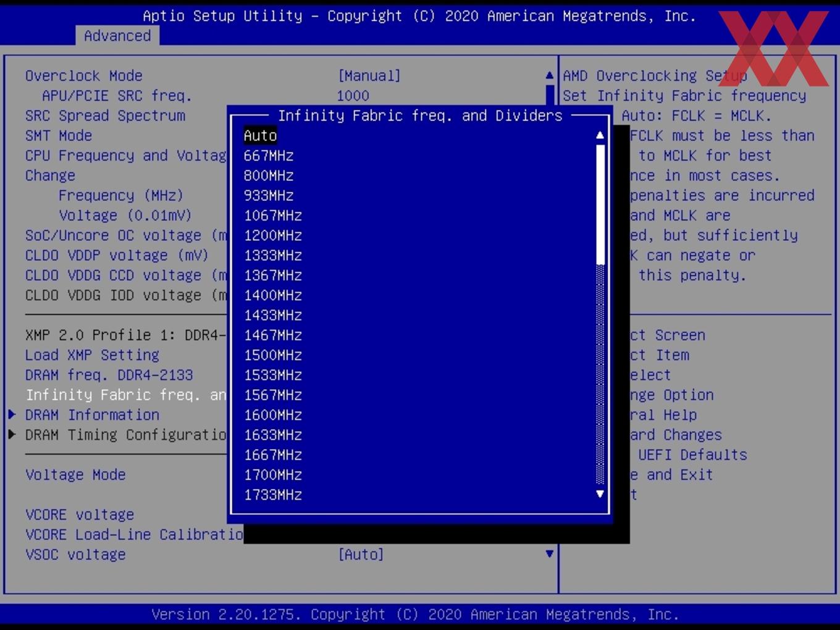Choose 1533MHz from the list
This screenshot has width=840, height=630.
coord(273,375)
